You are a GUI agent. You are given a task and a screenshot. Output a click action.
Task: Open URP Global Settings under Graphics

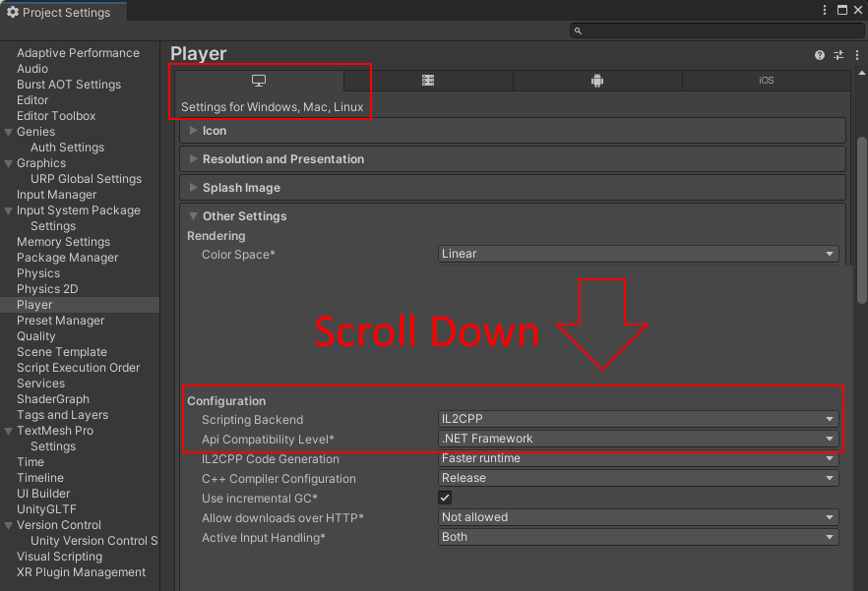pyautogui.click(x=86, y=179)
